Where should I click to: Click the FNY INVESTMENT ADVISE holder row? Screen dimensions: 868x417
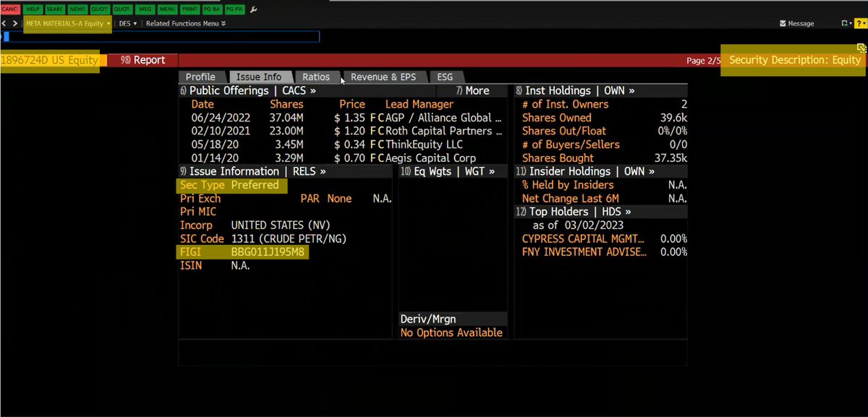605,252
